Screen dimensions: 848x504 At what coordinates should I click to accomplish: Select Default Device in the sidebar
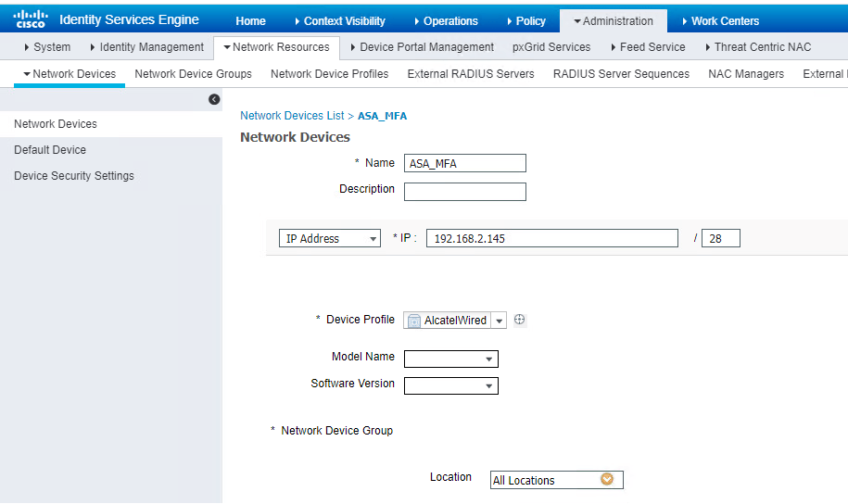(x=50, y=150)
